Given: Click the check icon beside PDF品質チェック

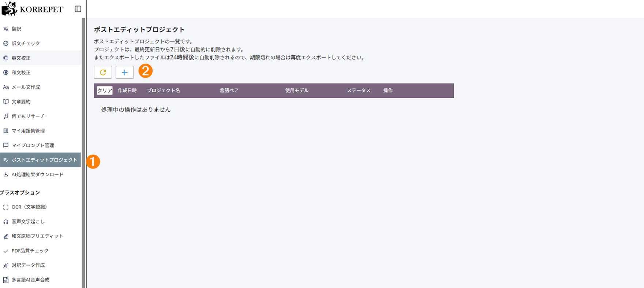Looking at the screenshot, I should click(6, 251).
